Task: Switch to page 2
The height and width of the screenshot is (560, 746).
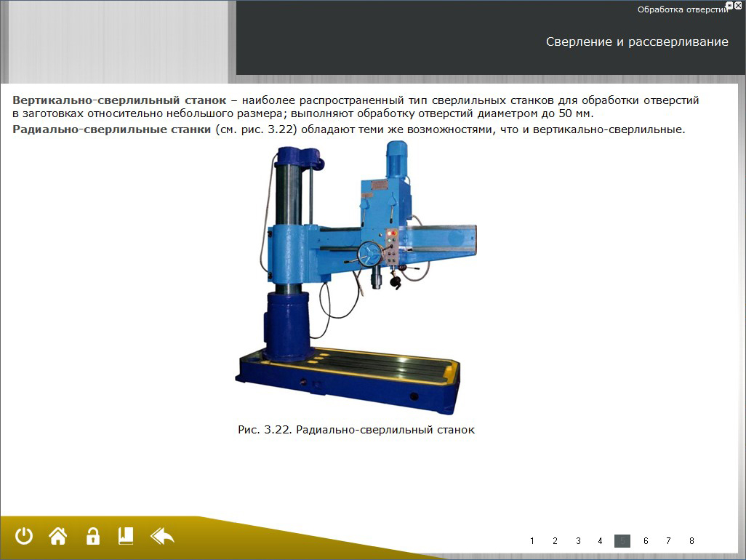Action: pyautogui.click(x=555, y=541)
